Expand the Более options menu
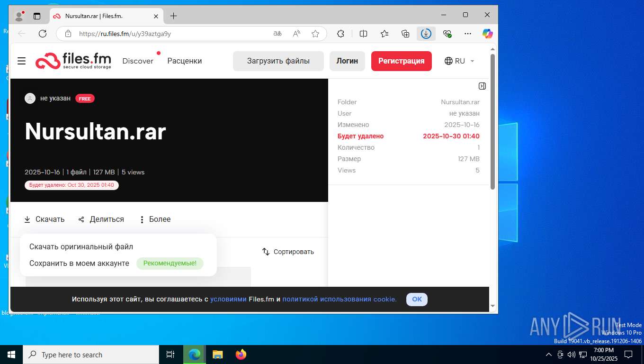This screenshot has height=364, width=644. tap(155, 219)
